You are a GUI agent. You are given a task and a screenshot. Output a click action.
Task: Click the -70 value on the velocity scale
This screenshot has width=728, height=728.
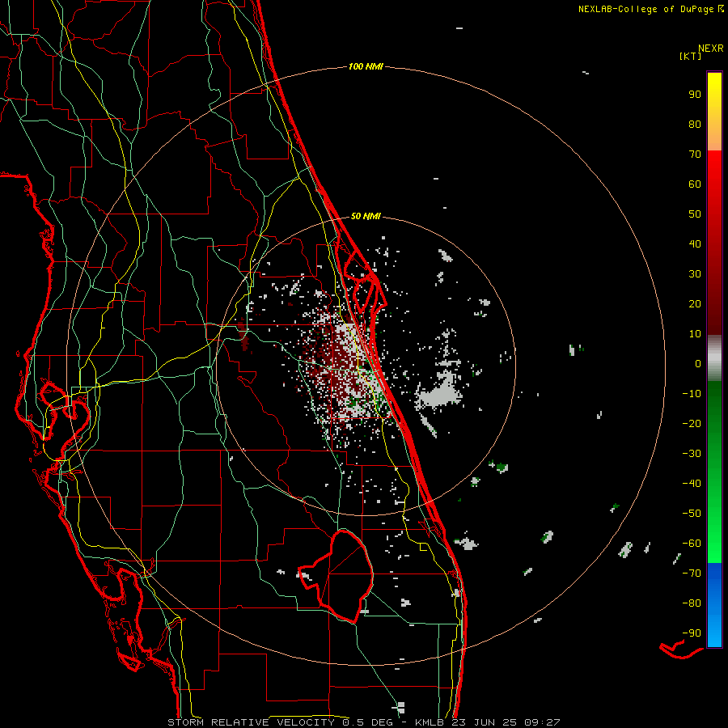pyautogui.click(x=692, y=574)
